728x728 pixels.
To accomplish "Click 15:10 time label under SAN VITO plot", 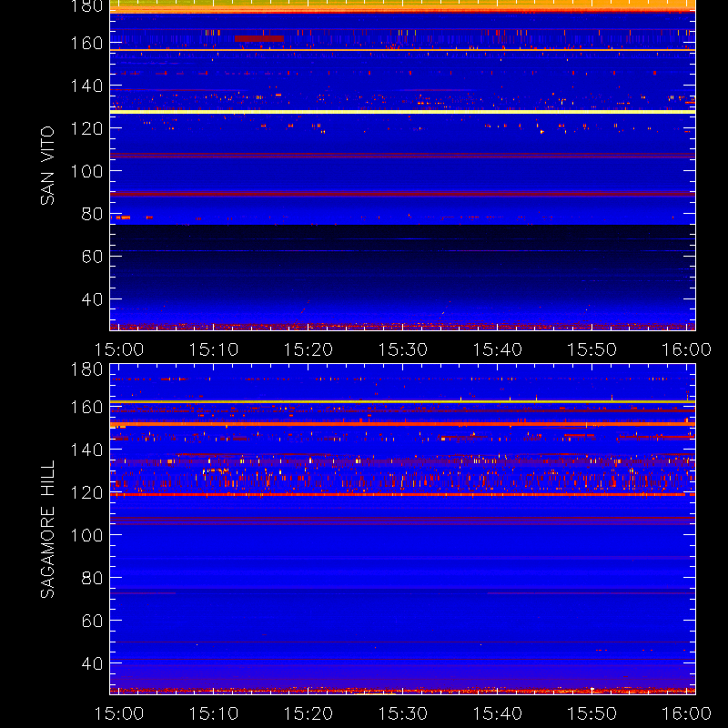I will 214,349.
